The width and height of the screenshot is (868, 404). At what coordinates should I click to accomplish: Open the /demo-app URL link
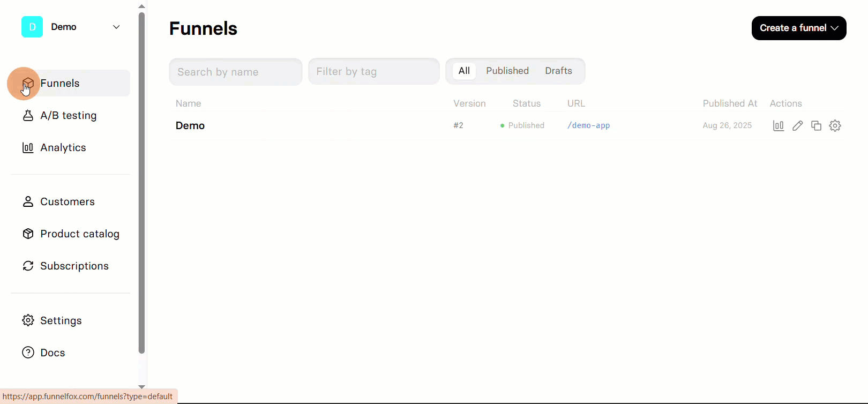[588, 125]
